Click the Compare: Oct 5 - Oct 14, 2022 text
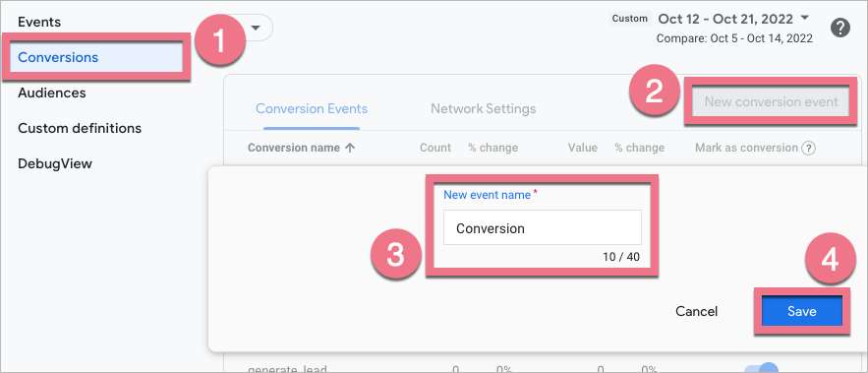 pos(734,38)
